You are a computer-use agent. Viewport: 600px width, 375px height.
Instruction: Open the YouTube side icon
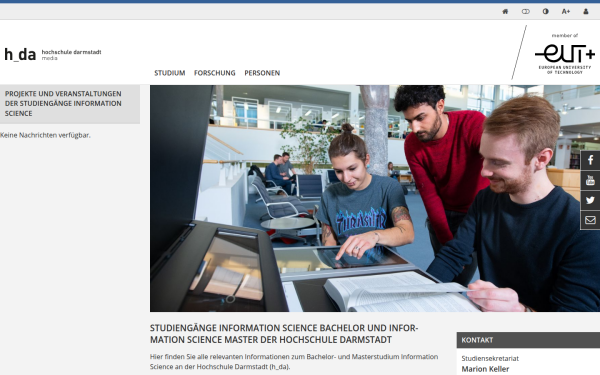click(590, 180)
